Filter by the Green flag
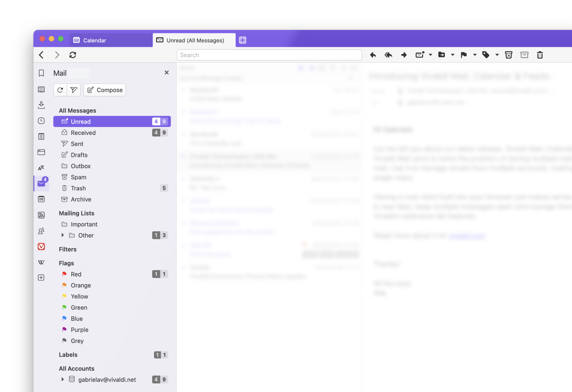The height and width of the screenshot is (392, 572). pos(112,308)
